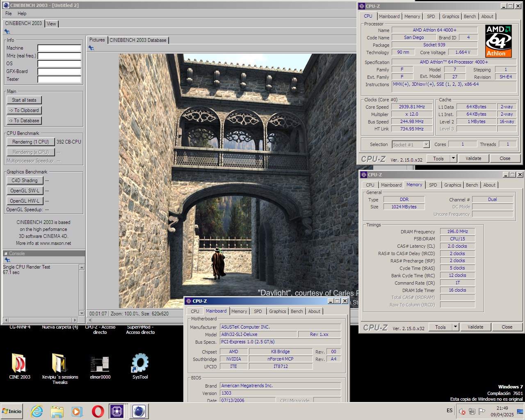Click console scrollbar up arrow
Viewport: 525px width, 420px height.
point(82,267)
